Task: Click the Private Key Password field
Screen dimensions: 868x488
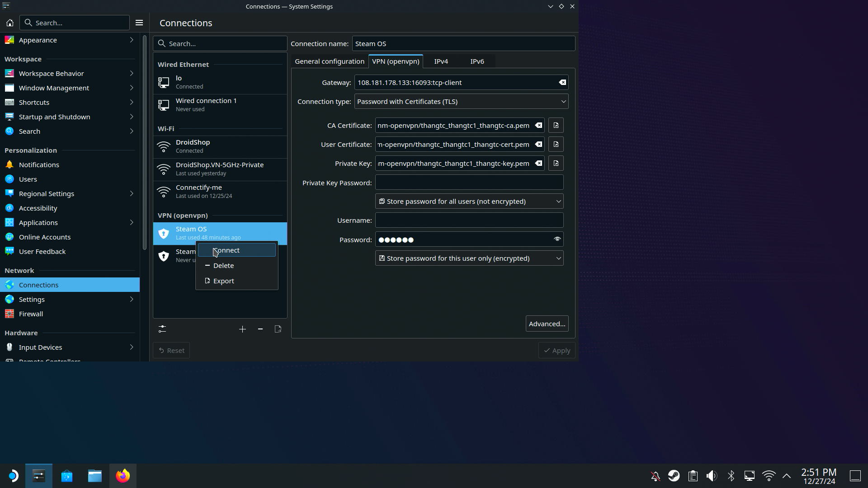Action: tap(469, 183)
